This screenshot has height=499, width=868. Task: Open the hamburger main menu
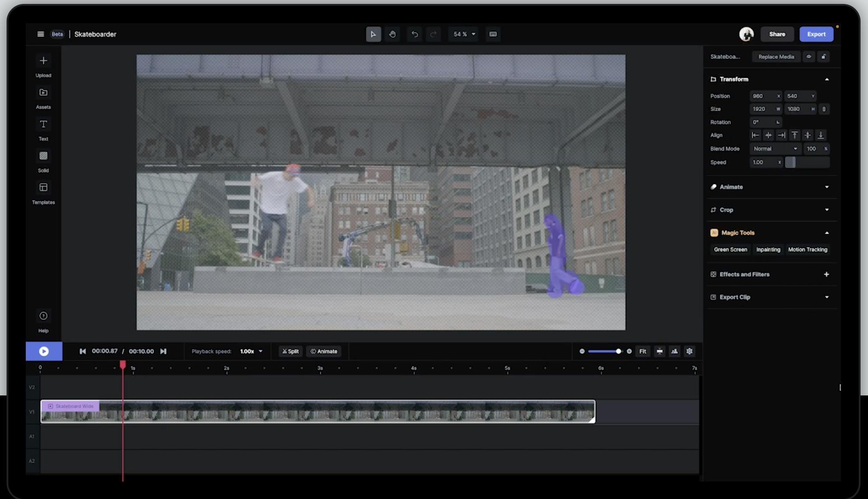(41, 34)
